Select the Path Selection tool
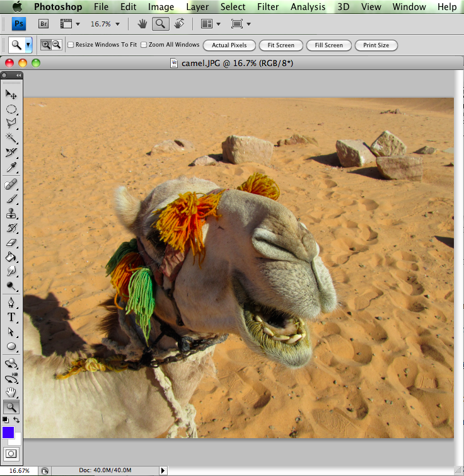Image resolution: width=464 pixels, height=476 pixels. 11,332
